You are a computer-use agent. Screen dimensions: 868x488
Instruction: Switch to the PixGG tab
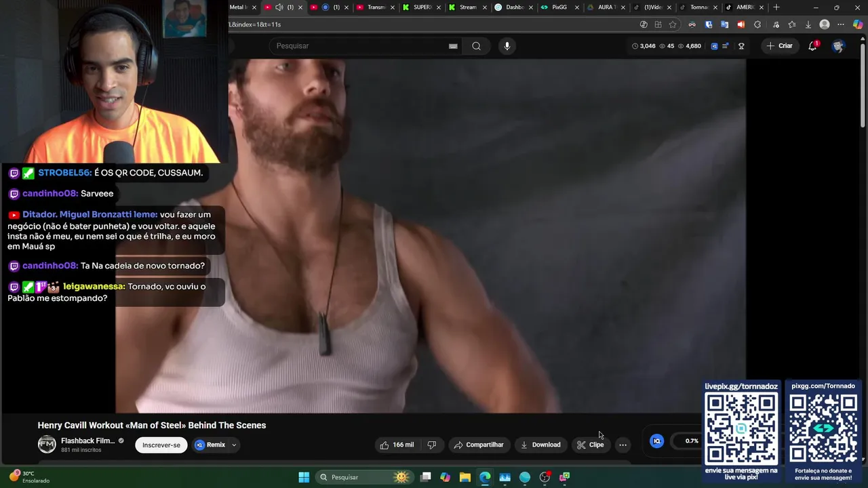point(559,7)
